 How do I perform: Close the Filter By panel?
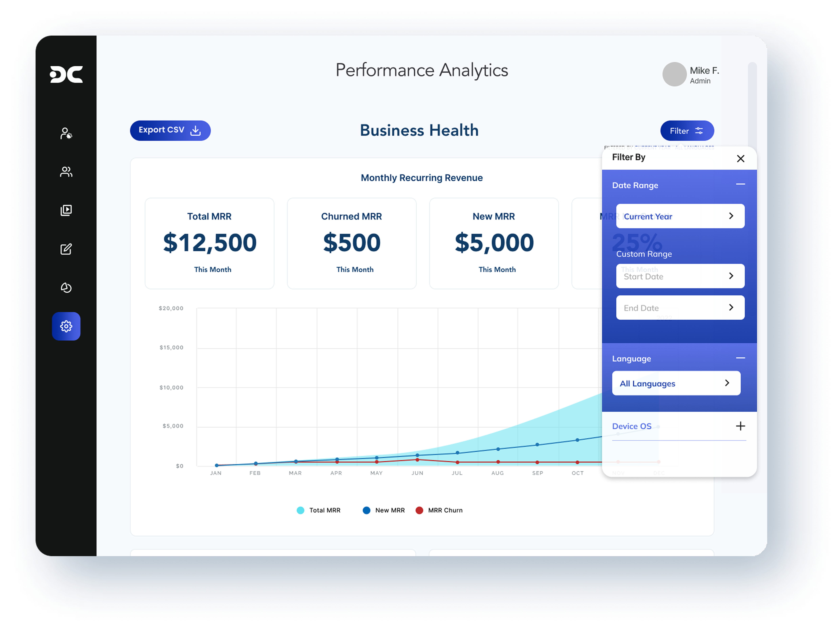(x=741, y=158)
